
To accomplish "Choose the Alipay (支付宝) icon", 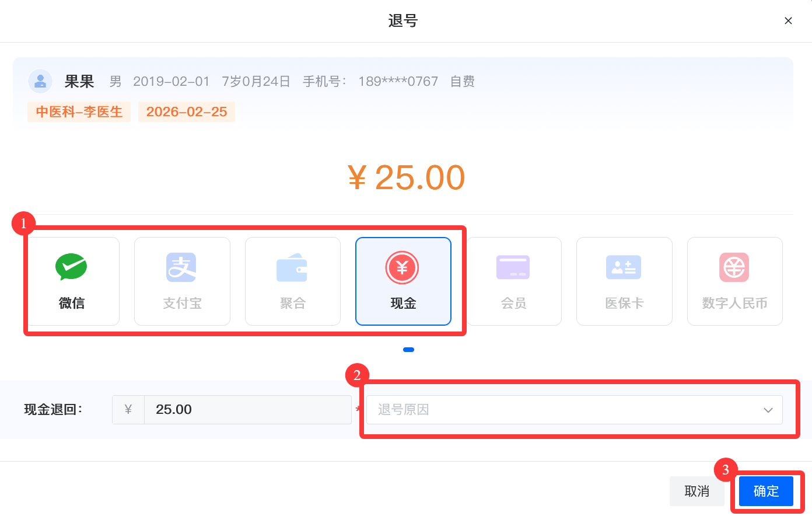I will coord(181,267).
